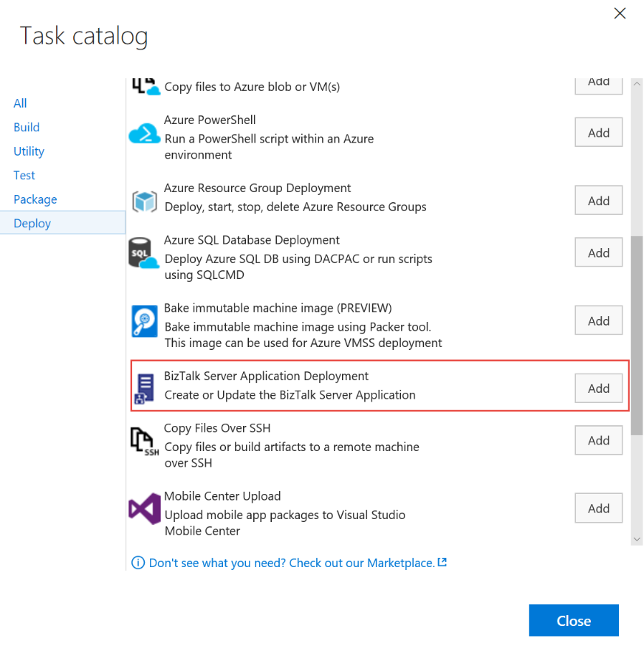
Task: Open the Utility task category
Action: pos(29,151)
